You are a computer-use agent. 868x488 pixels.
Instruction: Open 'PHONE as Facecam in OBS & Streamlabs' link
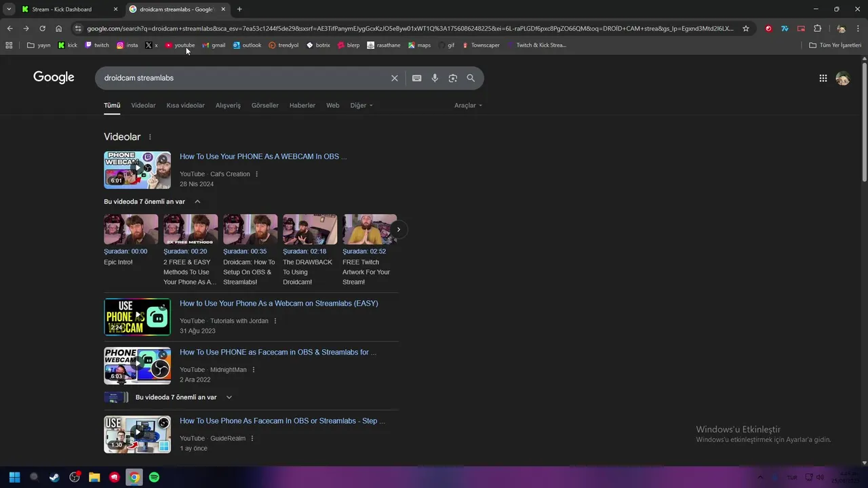[x=278, y=352]
